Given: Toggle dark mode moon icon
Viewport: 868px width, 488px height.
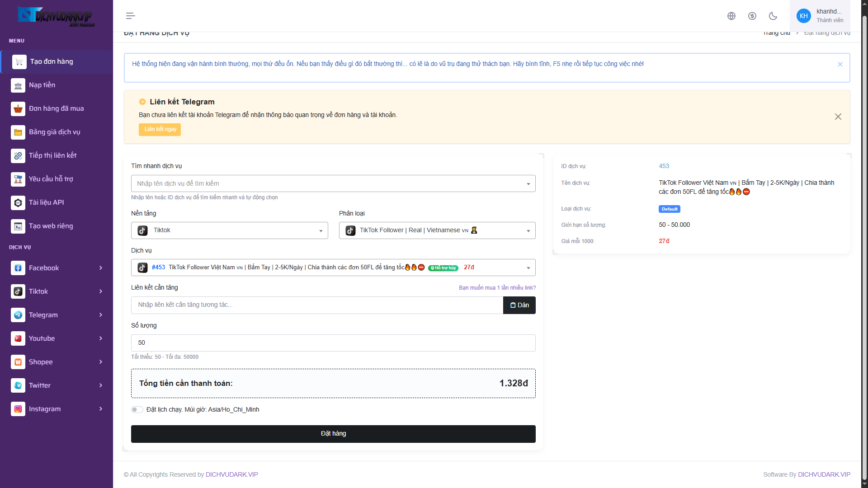Looking at the screenshot, I should [x=773, y=16].
